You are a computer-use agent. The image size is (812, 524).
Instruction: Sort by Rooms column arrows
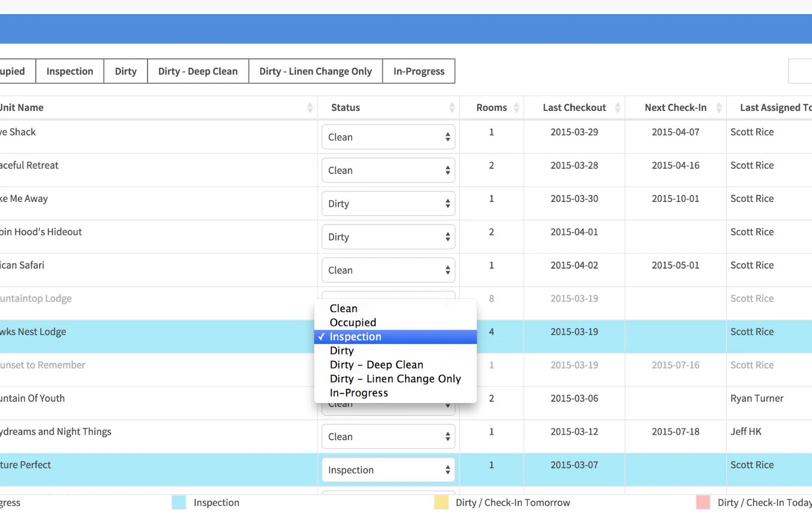[516, 108]
